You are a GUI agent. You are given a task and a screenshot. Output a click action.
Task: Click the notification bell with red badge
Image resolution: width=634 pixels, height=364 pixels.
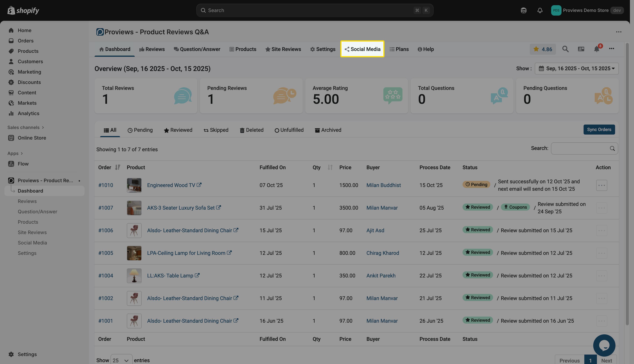(x=597, y=49)
